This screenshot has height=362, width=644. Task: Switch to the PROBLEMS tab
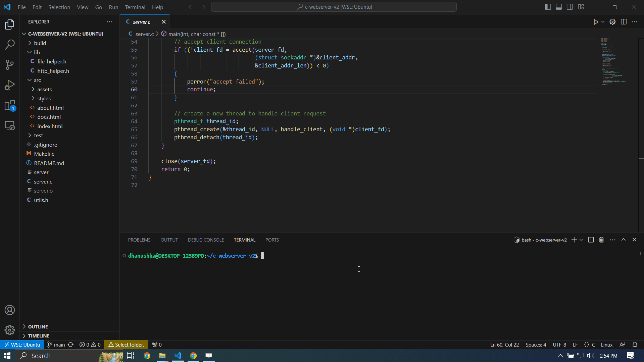click(139, 240)
